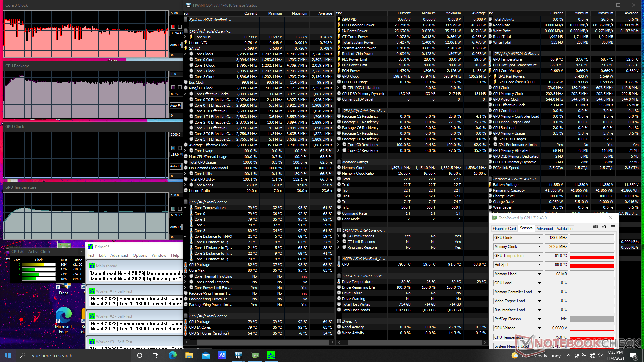Open File Explorer from taskbar

189,355
